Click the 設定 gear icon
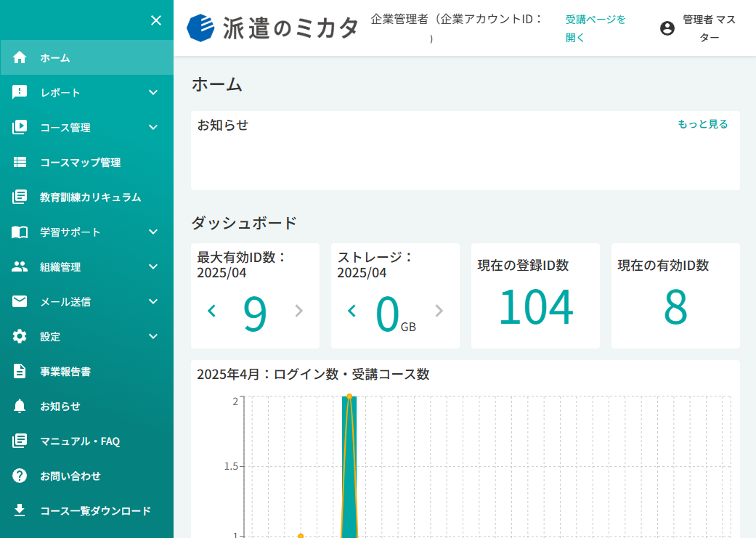The image size is (756, 538). click(20, 336)
